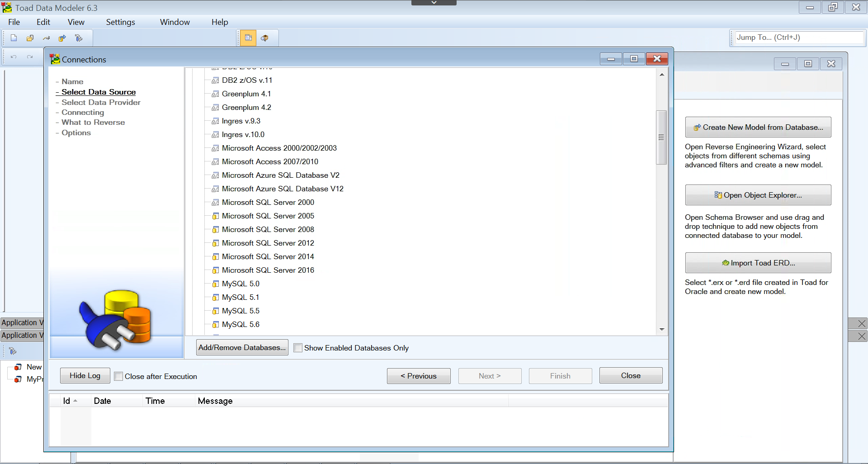This screenshot has width=868, height=464.
Task: Click the Import Toad ERD... button
Action: point(758,263)
